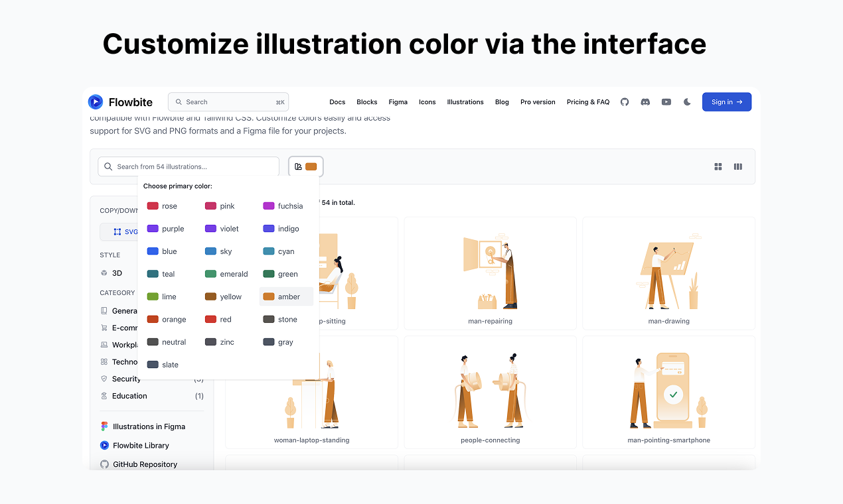Image resolution: width=843 pixels, height=504 pixels.
Task: Go to Pro version page
Action: pyautogui.click(x=538, y=102)
